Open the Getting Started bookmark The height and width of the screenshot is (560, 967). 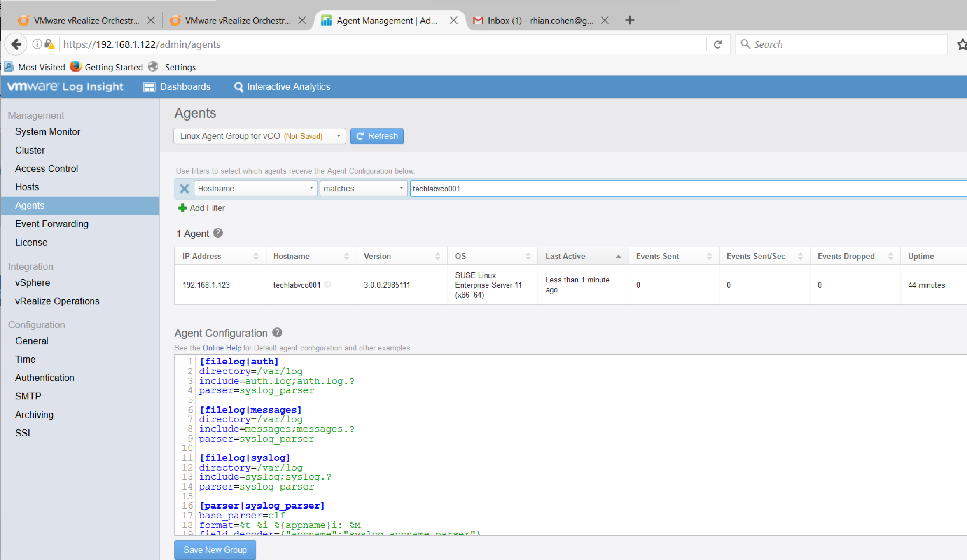pyautogui.click(x=107, y=67)
